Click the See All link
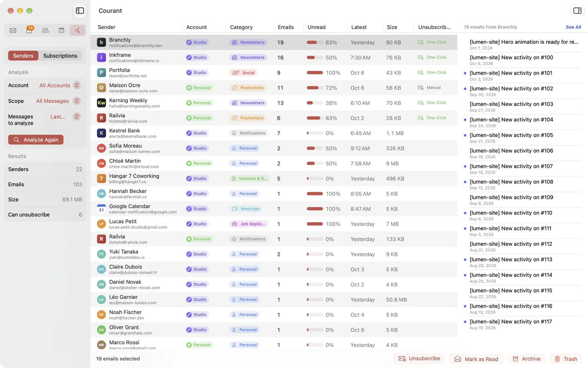 click(573, 27)
